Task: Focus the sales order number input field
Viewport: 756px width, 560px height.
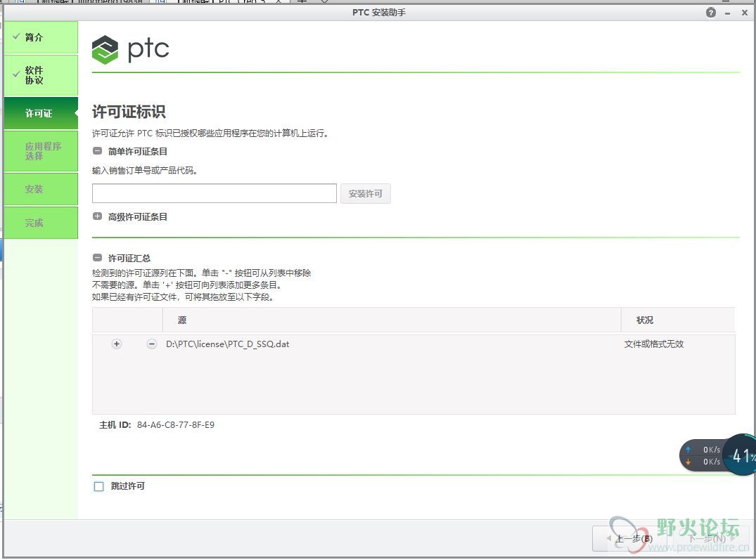Action: 214,193
